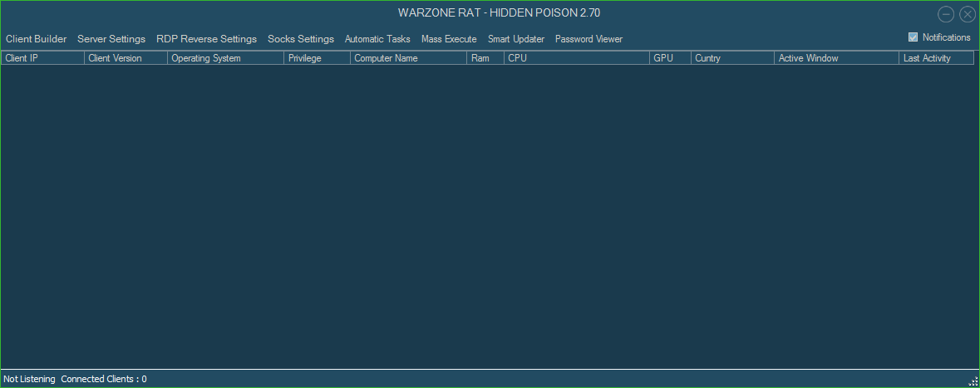Sort list by Client IP column
980x388 pixels.
tap(42, 58)
